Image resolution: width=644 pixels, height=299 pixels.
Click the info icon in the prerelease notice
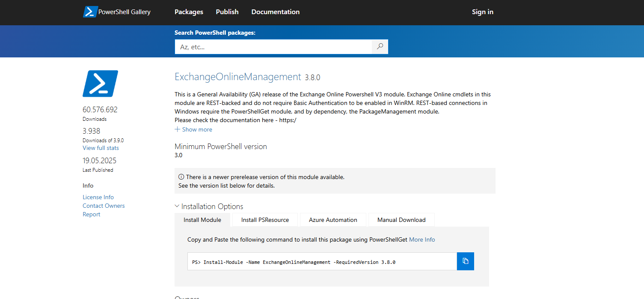point(181,177)
